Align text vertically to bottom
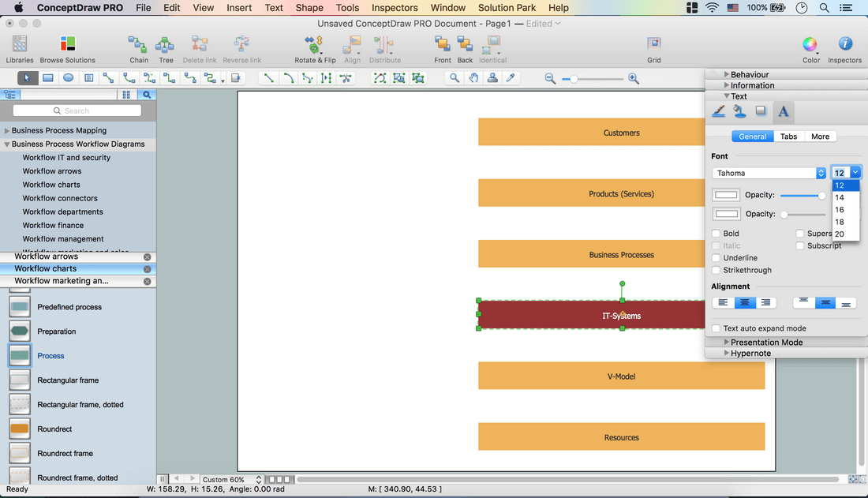The width and height of the screenshot is (868, 498). [x=846, y=302]
